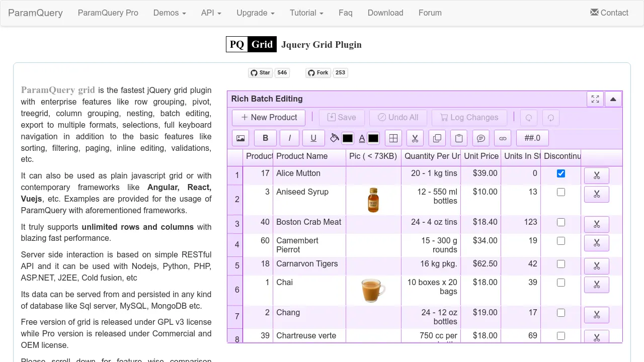Click the Save button
Screen dimensions: 644x362
342,118
